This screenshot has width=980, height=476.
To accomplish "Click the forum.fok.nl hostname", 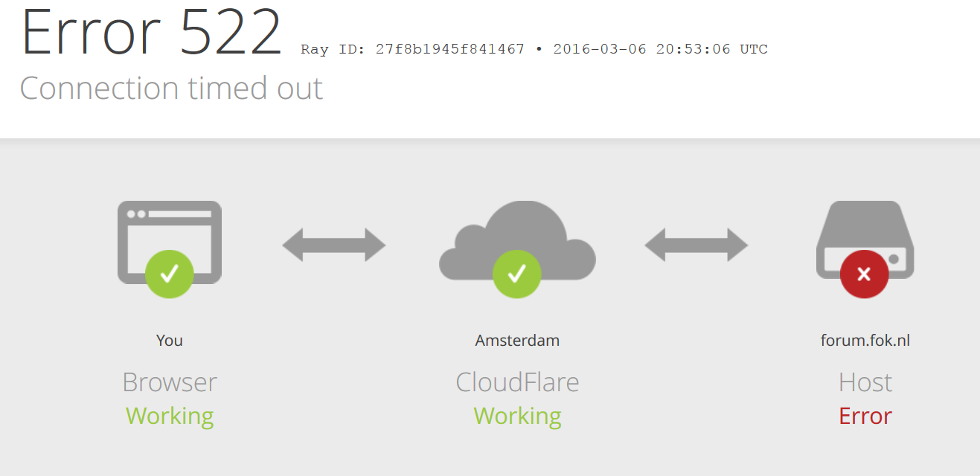I will click(865, 341).
